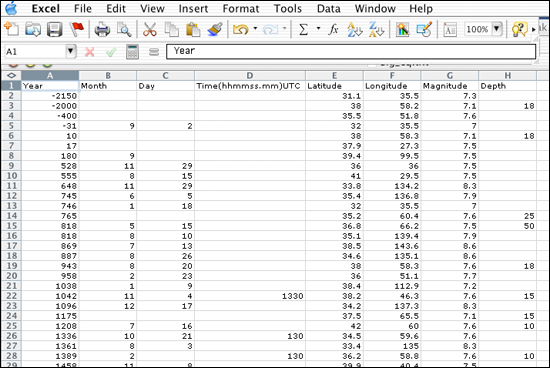Select row 14 header
550x368 pixels.
[11, 216]
